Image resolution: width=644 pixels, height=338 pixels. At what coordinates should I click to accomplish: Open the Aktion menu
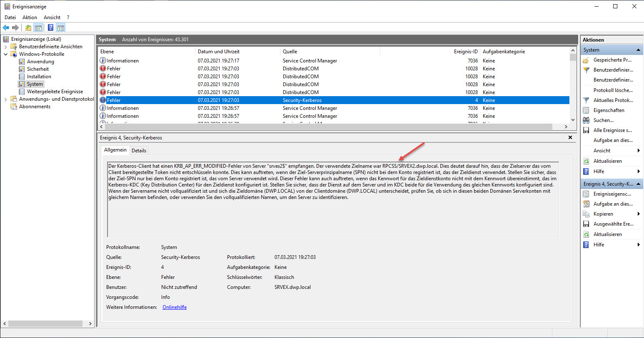click(x=30, y=17)
